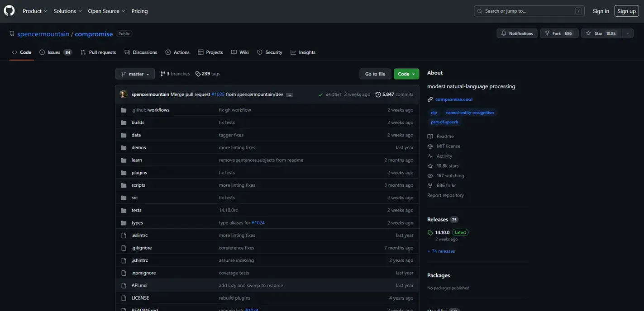Open the Product dropdown menu
Screen dimensions: 644x311
pos(35,11)
